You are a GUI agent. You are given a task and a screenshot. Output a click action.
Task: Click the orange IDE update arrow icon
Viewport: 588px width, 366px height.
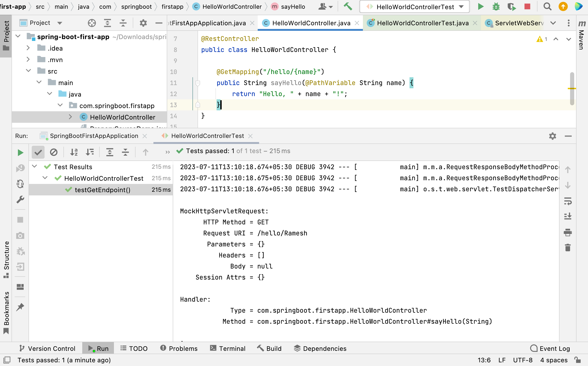[563, 6]
